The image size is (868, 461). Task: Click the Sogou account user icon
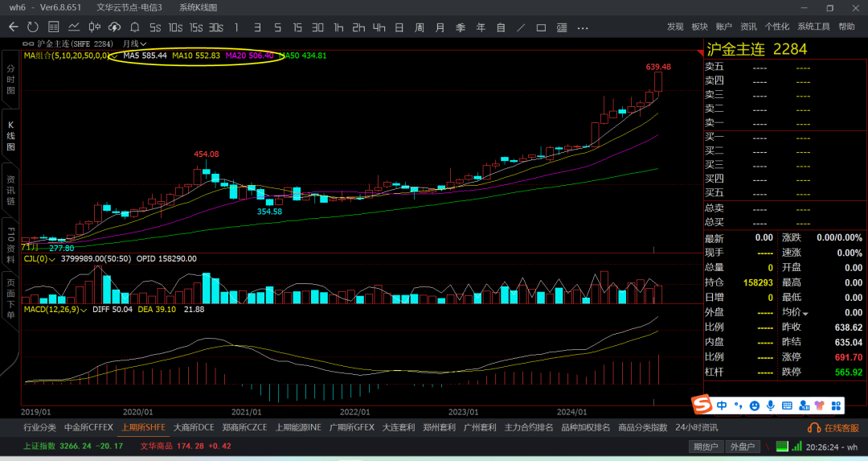[804, 405]
